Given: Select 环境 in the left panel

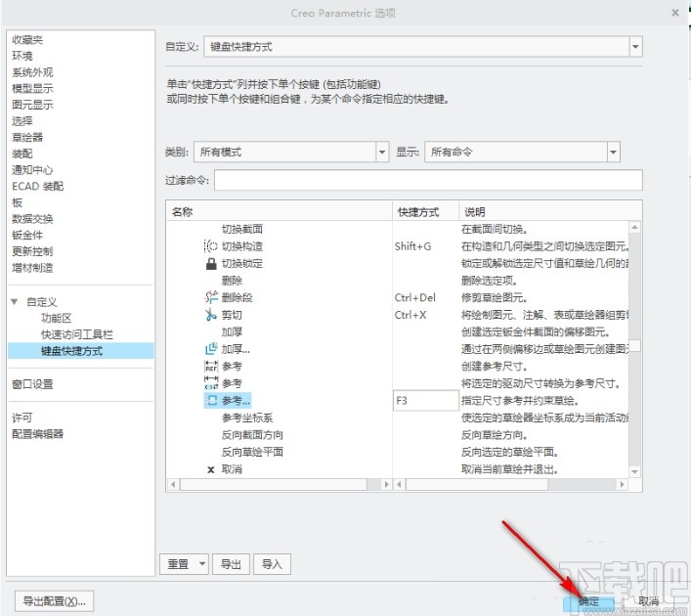Looking at the screenshot, I should pyautogui.click(x=22, y=56).
